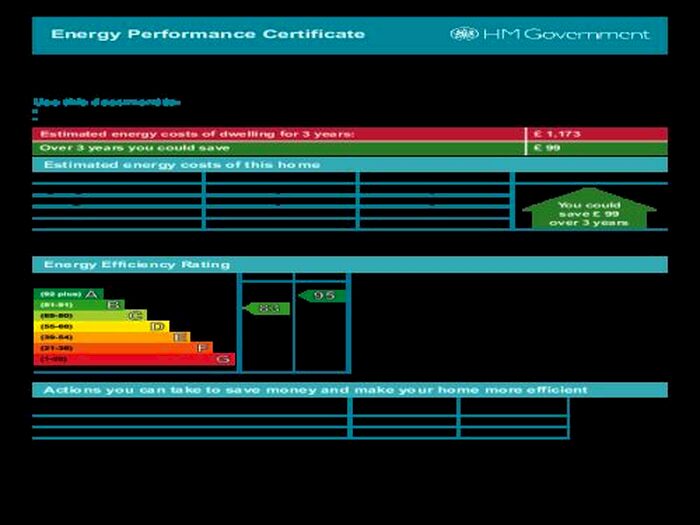Select the yellow D rating band
This screenshot has width=700, height=525.
click(100, 327)
